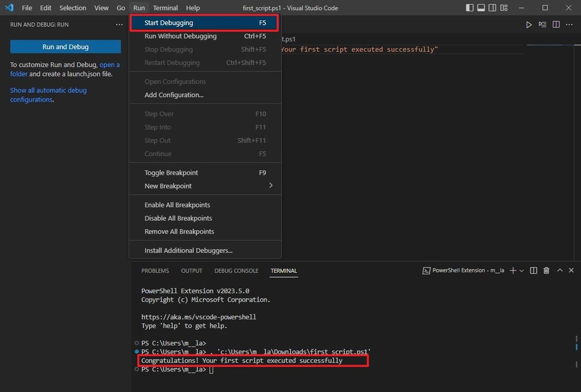
Task: Split the editor using the split editor icon
Action: pos(556,25)
